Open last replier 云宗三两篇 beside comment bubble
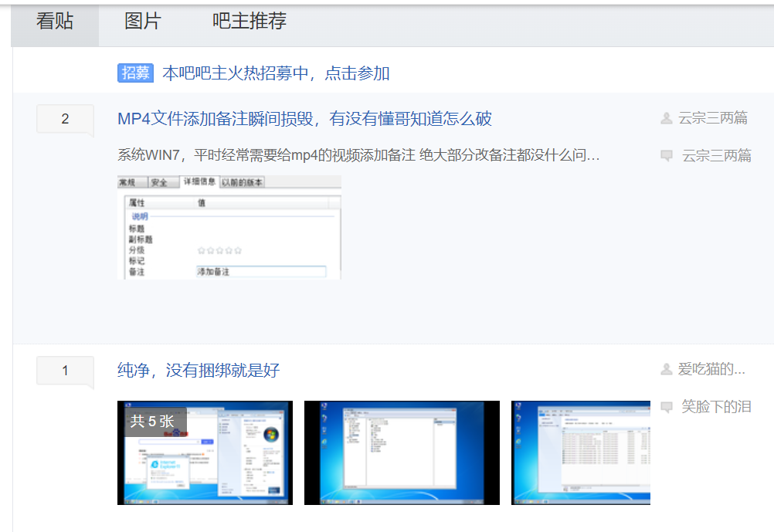The image size is (774, 532). click(x=716, y=156)
